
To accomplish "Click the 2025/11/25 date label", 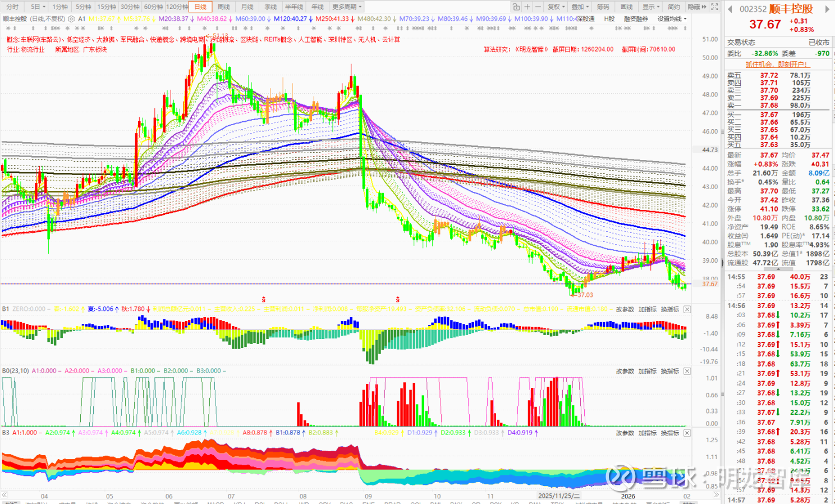I will (x=559, y=496).
